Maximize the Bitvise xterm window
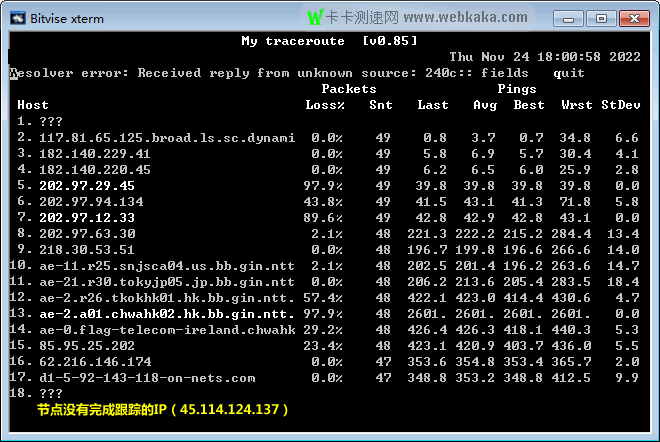The width and height of the screenshot is (660, 442). [601, 17]
